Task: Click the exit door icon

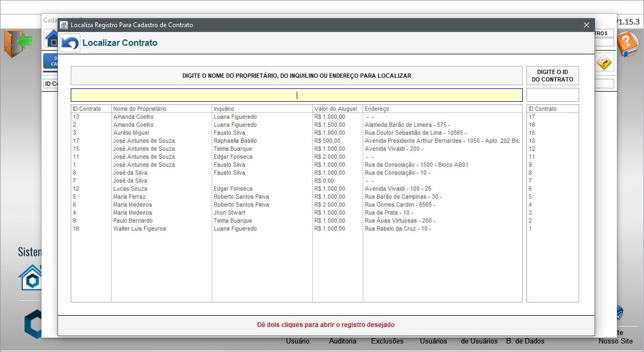Action: 18,43
